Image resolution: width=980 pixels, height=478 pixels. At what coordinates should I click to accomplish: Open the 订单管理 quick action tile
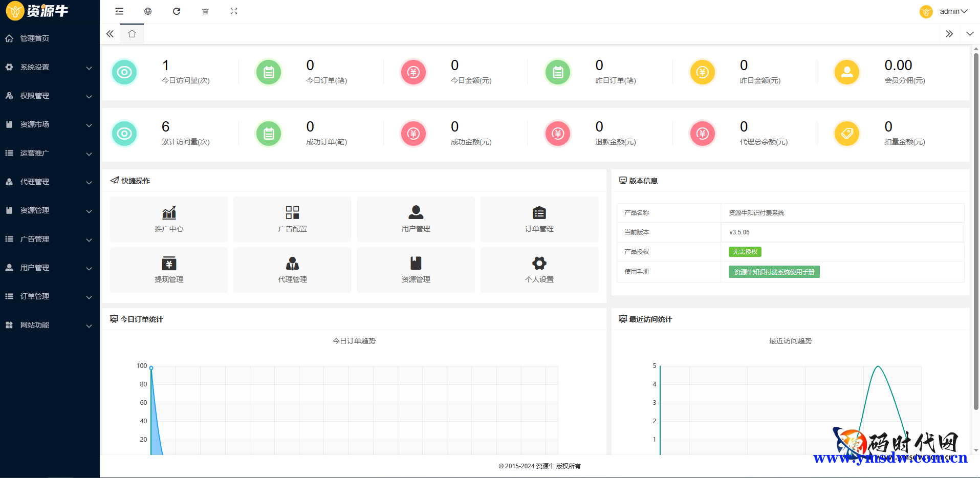tap(539, 219)
